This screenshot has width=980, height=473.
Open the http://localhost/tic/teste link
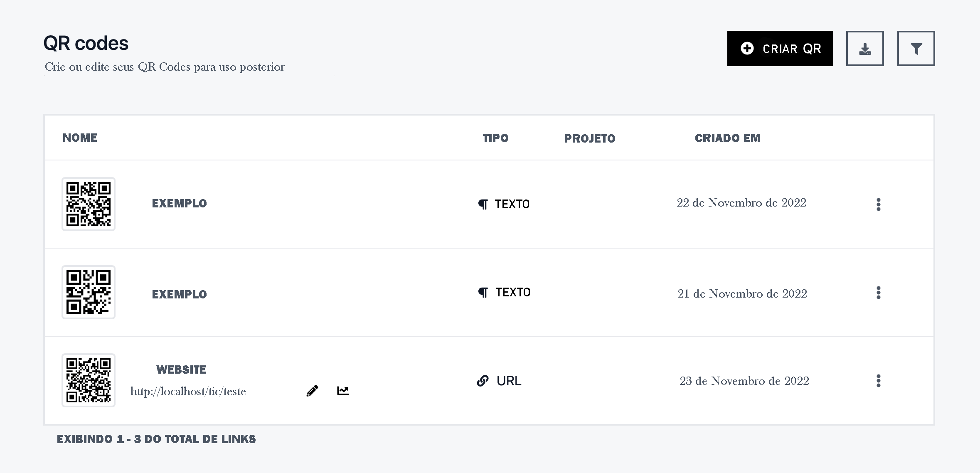(x=188, y=392)
